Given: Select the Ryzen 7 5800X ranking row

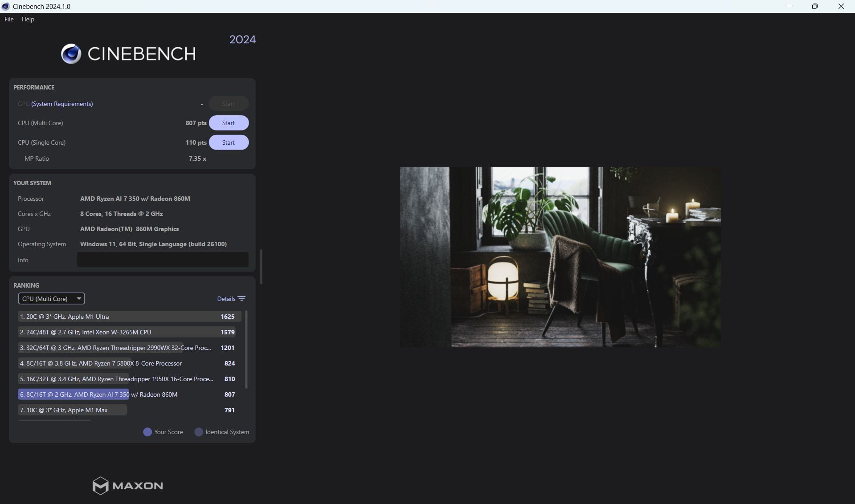Looking at the screenshot, I should [130, 363].
